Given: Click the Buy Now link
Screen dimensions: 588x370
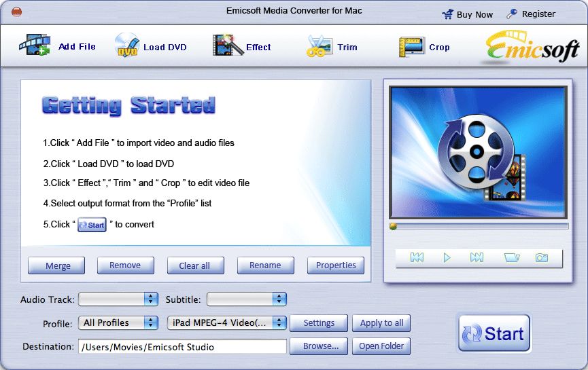Looking at the screenshot, I should [x=474, y=15].
